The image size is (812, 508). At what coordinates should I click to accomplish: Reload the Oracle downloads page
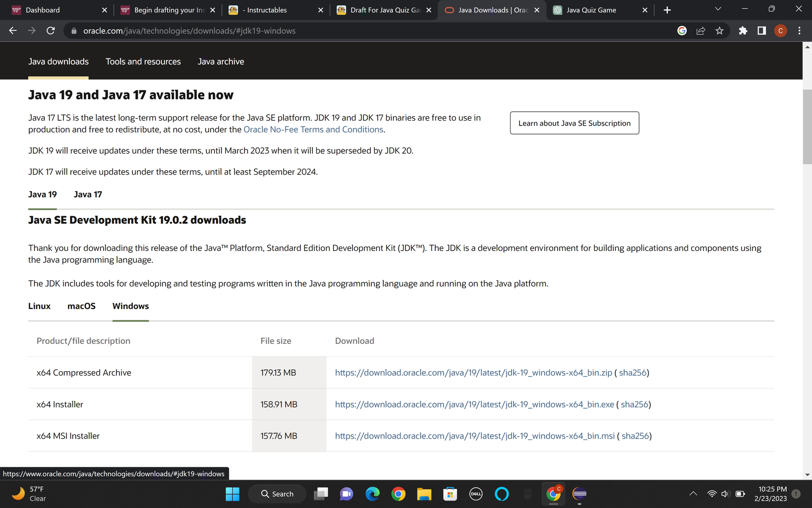(51, 31)
